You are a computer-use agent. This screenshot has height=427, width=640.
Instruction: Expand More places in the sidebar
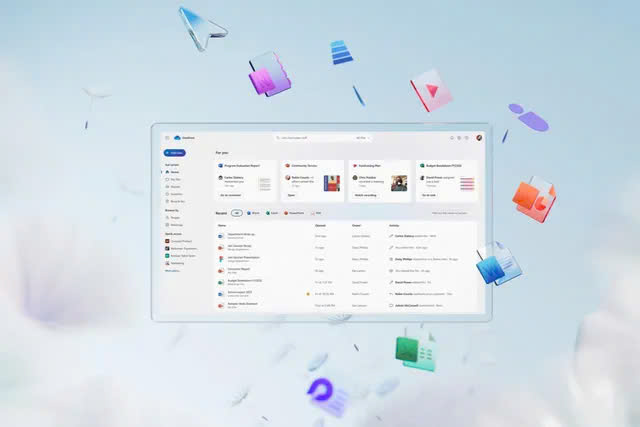[173, 270]
